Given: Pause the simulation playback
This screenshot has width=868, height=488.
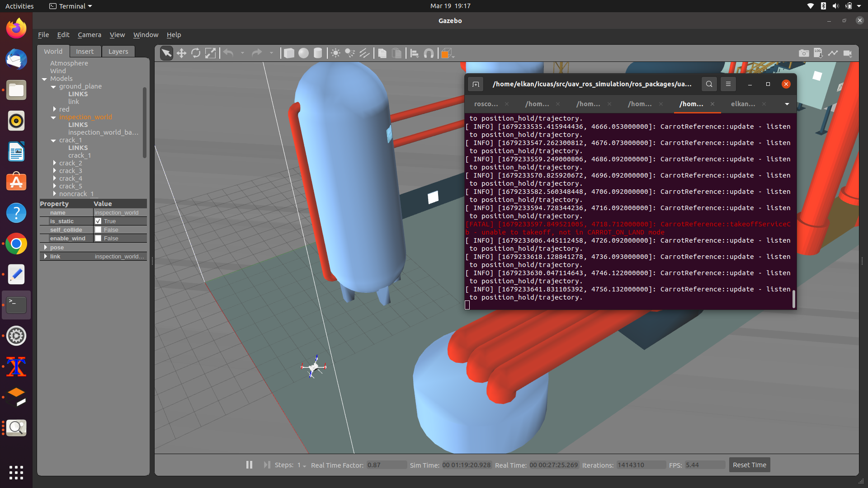Looking at the screenshot, I should 249,465.
